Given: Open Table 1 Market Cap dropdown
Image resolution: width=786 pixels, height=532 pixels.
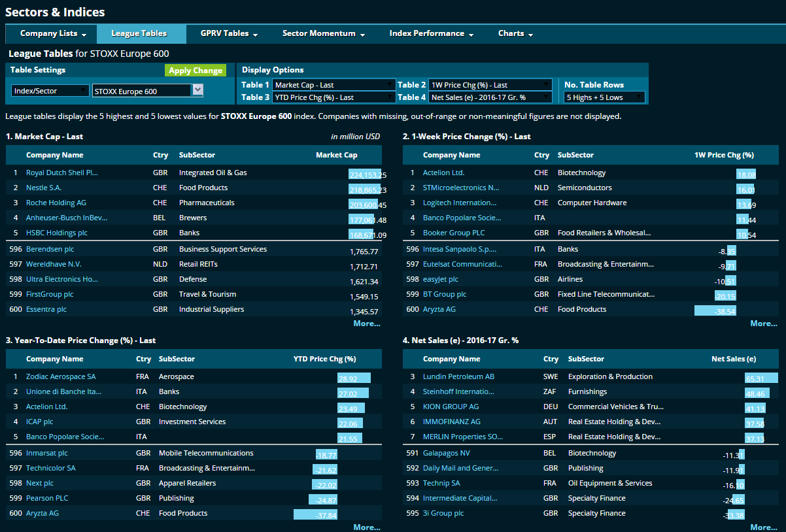Looking at the screenshot, I should click(x=334, y=85).
